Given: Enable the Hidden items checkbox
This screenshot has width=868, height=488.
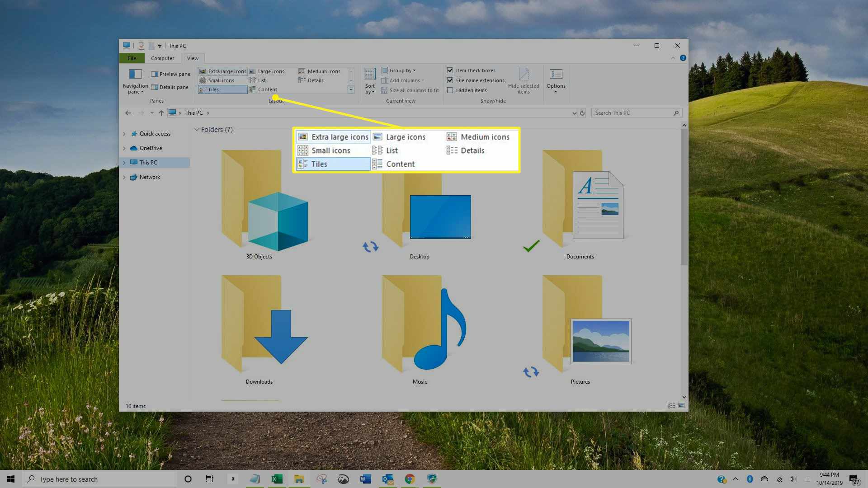Looking at the screenshot, I should point(450,90).
